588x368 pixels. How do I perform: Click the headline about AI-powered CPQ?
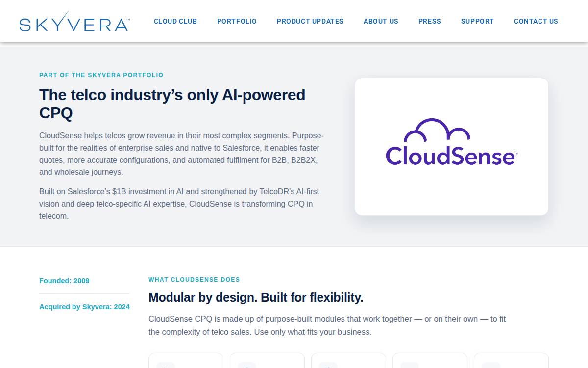tap(172, 104)
